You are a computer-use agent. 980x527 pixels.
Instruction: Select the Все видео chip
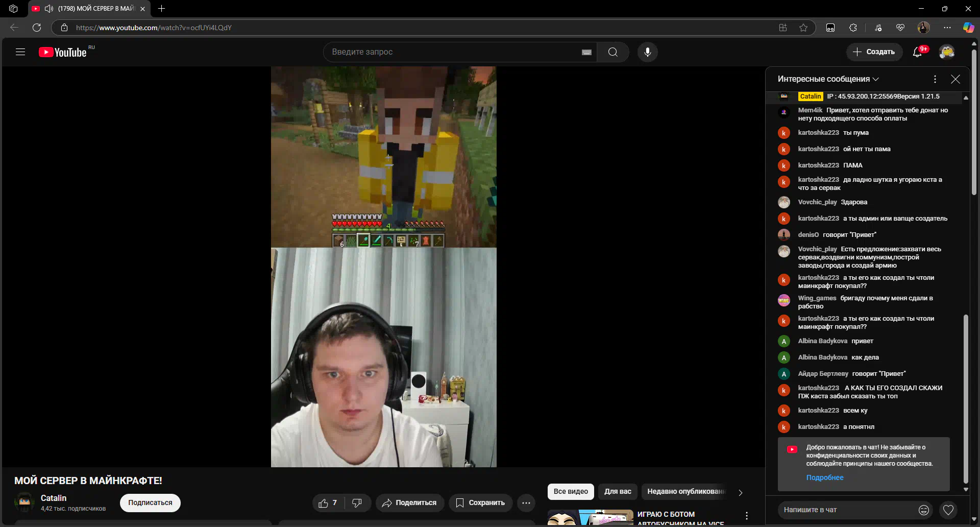point(571,492)
